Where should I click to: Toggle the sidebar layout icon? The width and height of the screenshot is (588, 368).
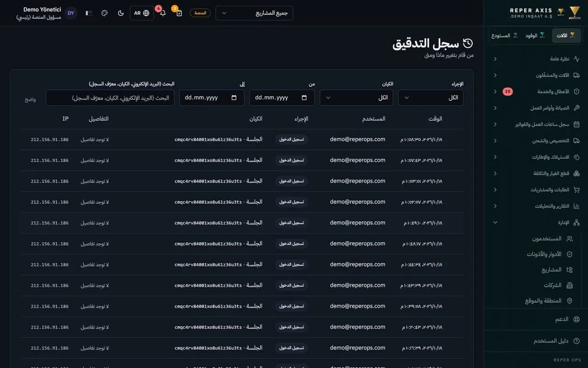point(89,13)
